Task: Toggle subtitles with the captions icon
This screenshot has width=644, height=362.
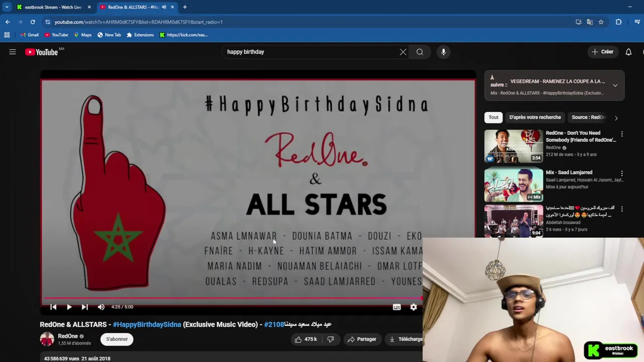Action: tap(396, 307)
